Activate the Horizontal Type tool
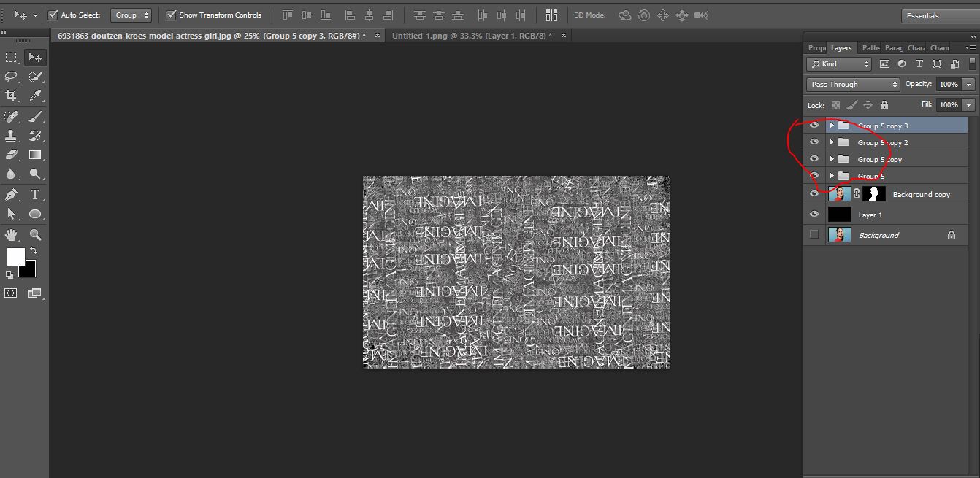 34,194
